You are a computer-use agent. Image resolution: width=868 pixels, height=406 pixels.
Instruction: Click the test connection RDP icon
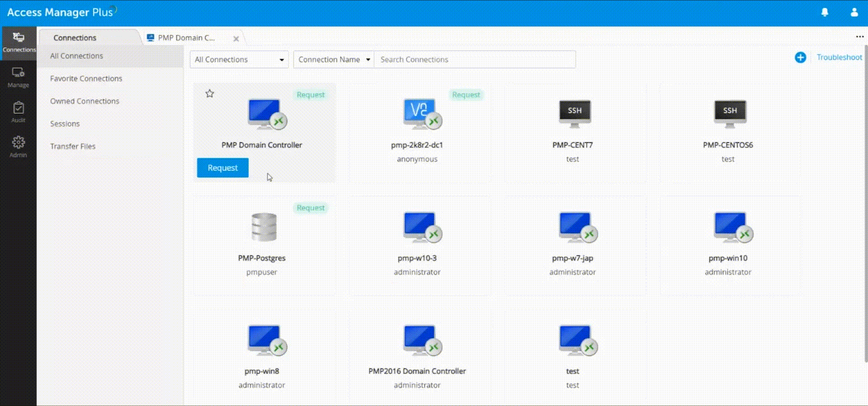tap(578, 340)
